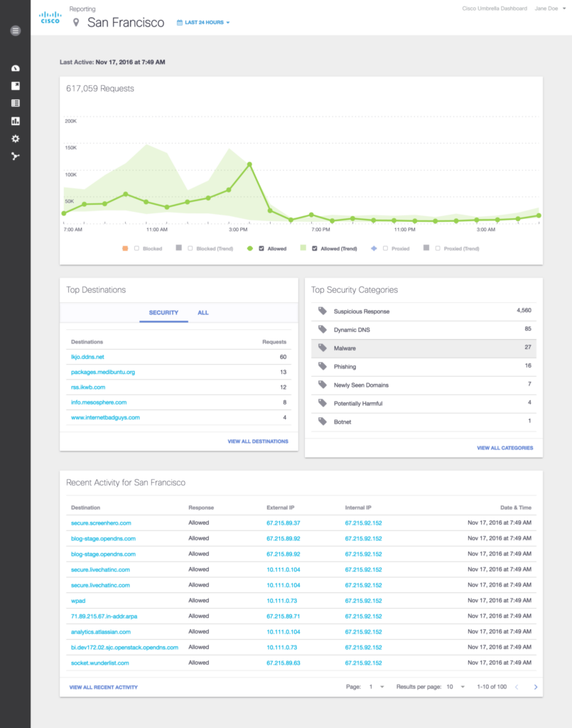
Task: Open secure.screenhero.com in recent activity
Action: coord(101,523)
